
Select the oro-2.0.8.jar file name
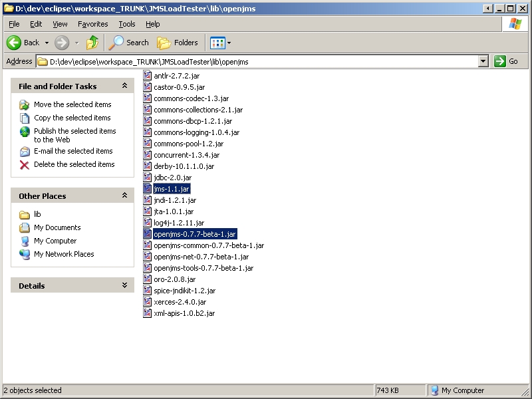[175, 279]
